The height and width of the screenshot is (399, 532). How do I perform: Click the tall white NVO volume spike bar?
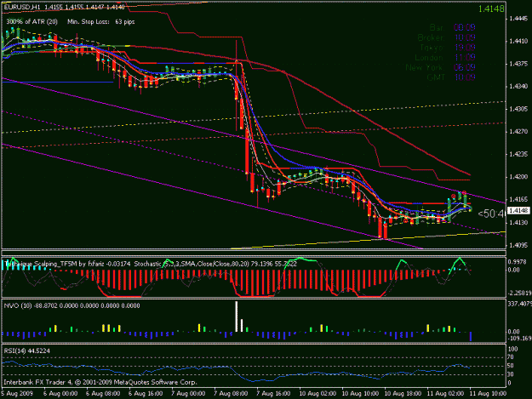(x=237, y=316)
